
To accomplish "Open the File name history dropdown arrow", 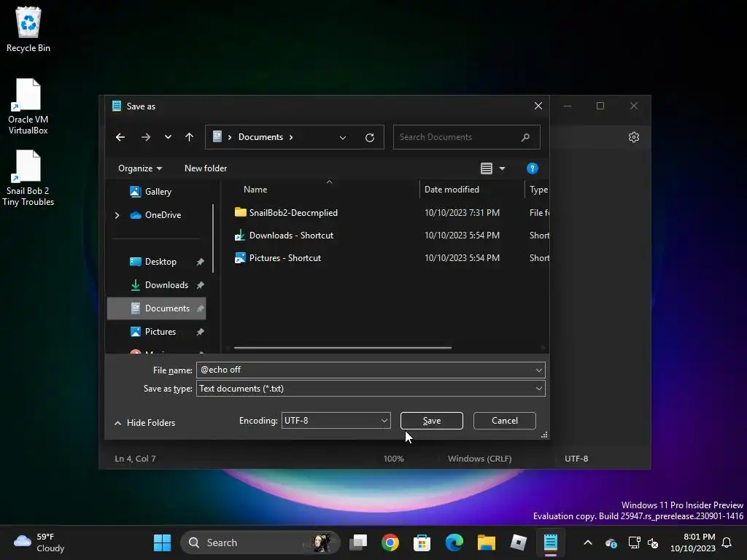I will 539,370.
